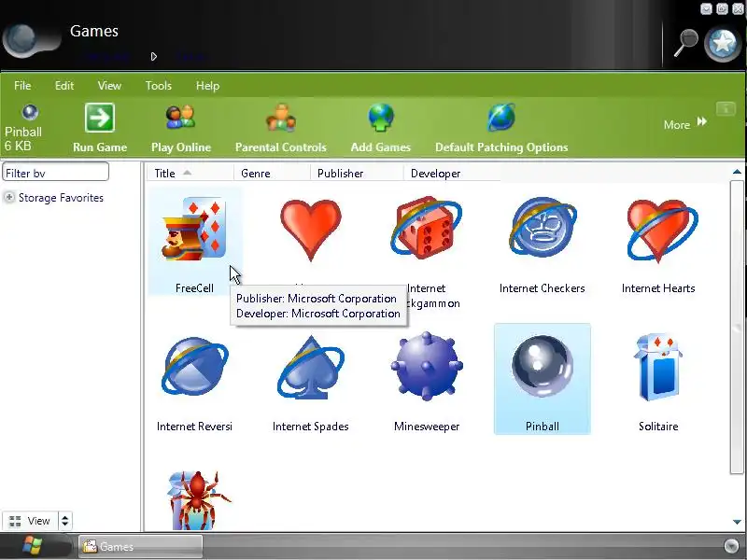Click the vertical scrollbar thumb
Image resolution: width=747 pixels, height=560 pixels.
pyautogui.click(x=737, y=327)
